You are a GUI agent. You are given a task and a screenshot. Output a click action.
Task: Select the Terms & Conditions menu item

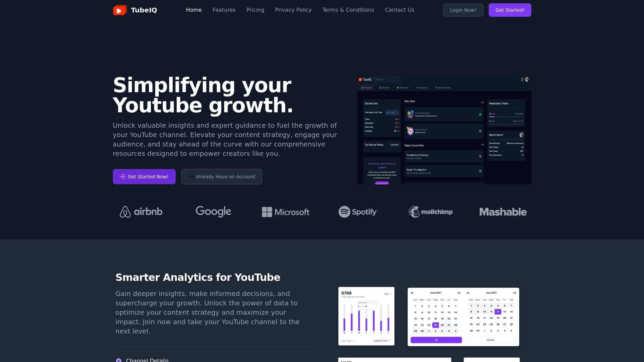click(348, 10)
